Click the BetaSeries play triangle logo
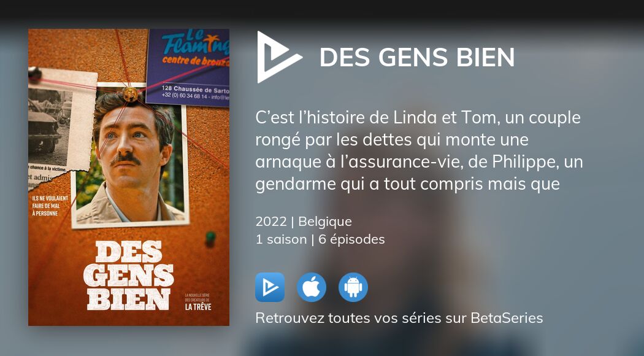This screenshot has height=356, width=644. point(278,57)
